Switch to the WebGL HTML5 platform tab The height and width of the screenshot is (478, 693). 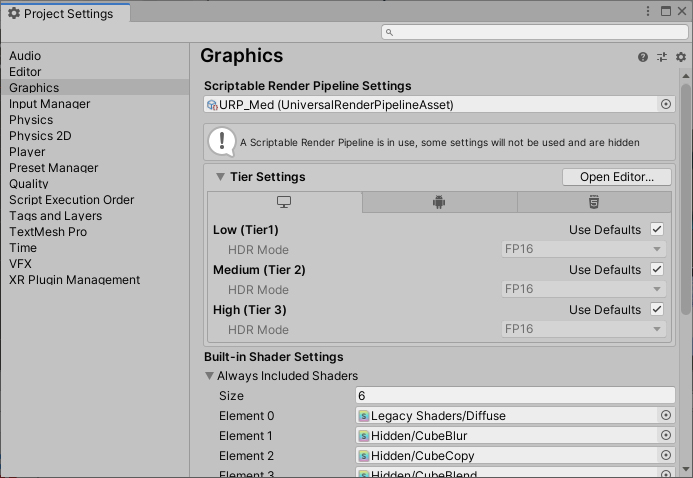click(x=594, y=203)
